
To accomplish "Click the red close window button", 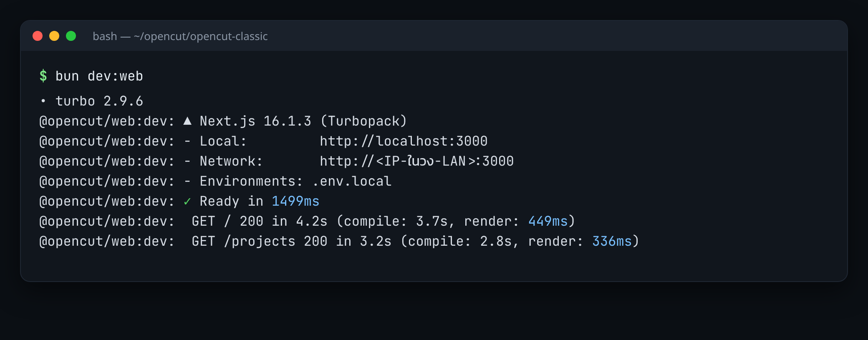I will point(38,36).
